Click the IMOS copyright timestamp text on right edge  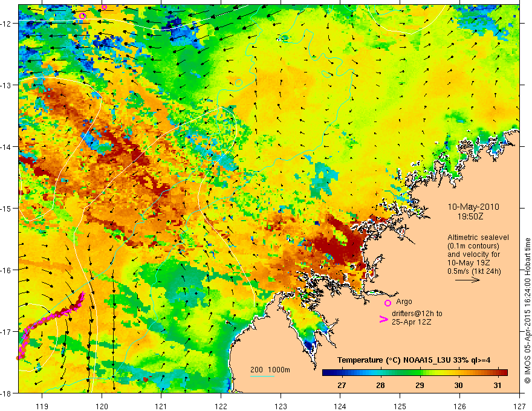click(x=527, y=310)
